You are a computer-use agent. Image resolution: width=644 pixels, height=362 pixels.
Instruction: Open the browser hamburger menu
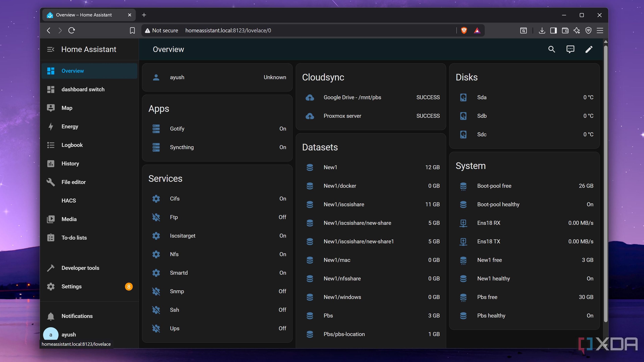pos(600,31)
